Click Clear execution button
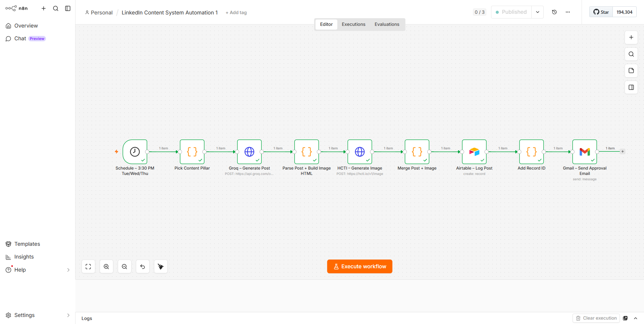This screenshot has width=644, height=324. pos(596,318)
